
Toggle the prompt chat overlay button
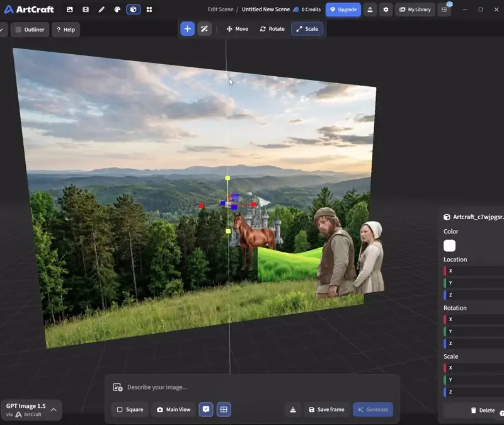206,410
